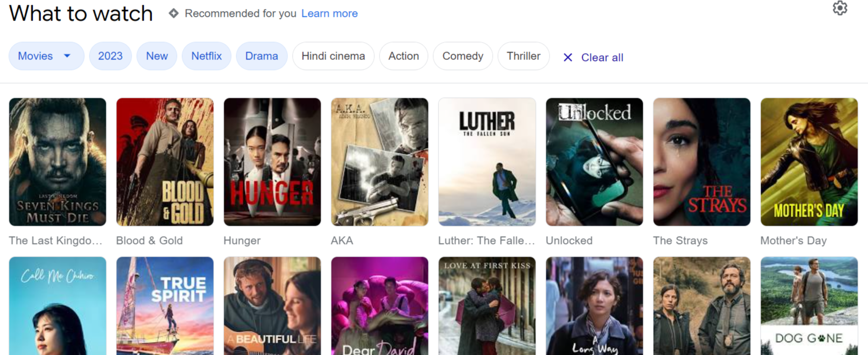Viewport: 868px width, 355px height.
Task: Deselect the New filter chip
Action: click(157, 56)
